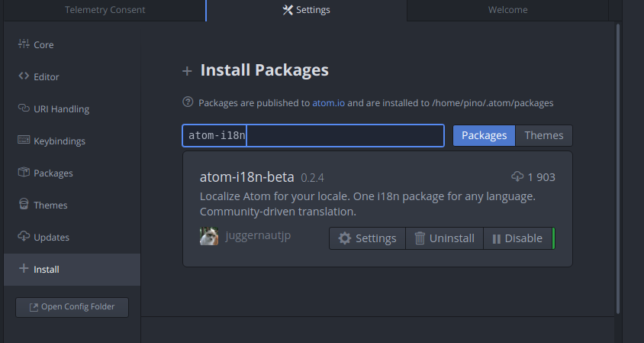Open the juggernautjp author link
This screenshot has height=343, width=644.
coord(258,235)
